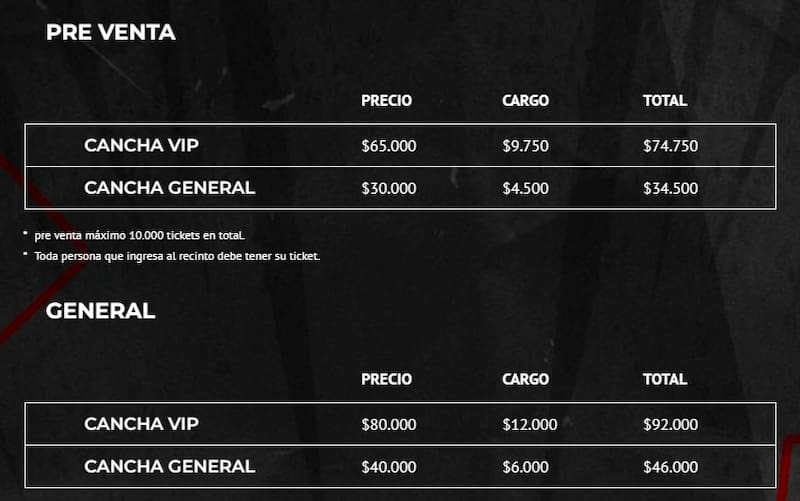Viewport: 800px width, 501px height.
Task: Click TOTAL header in the general table
Action: click(x=665, y=379)
